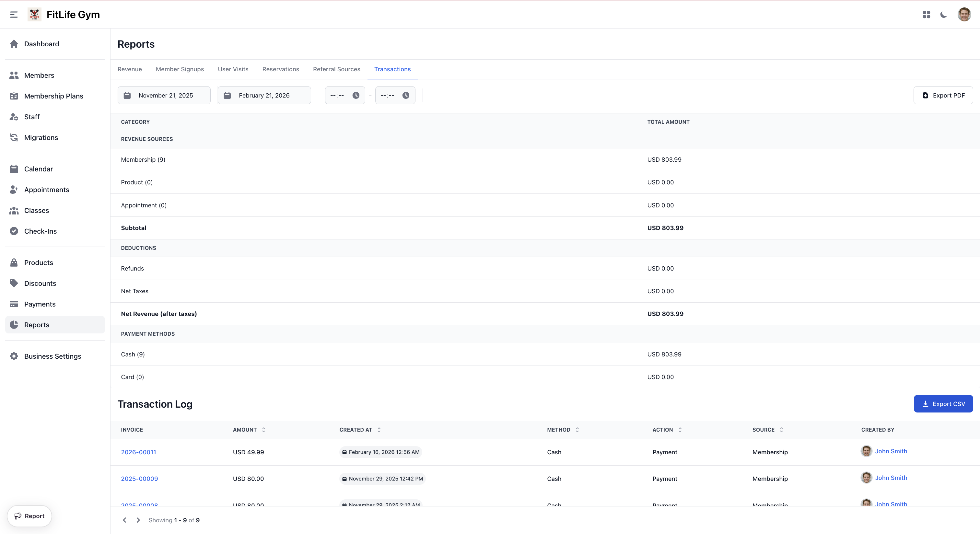This screenshot has width=980, height=534.
Task: Go to next page of transactions
Action: pos(138,520)
